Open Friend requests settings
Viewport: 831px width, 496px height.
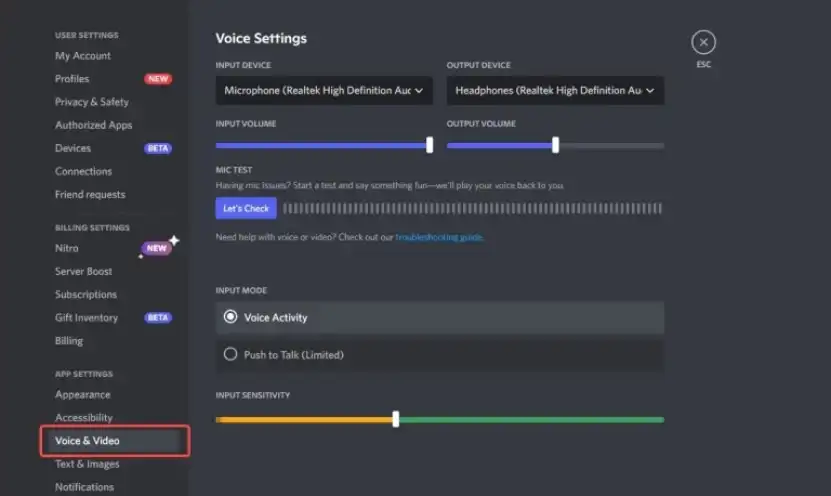pyautogui.click(x=90, y=194)
